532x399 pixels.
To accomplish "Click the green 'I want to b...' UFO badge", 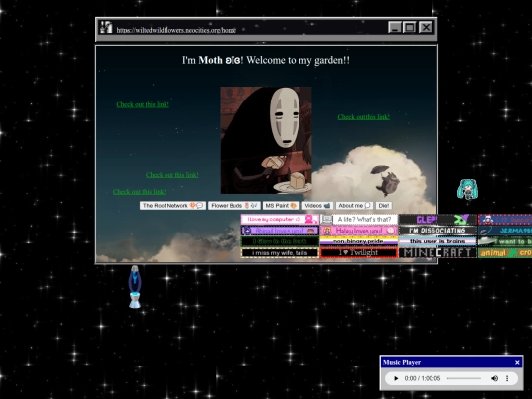I will tap(504, 241).
